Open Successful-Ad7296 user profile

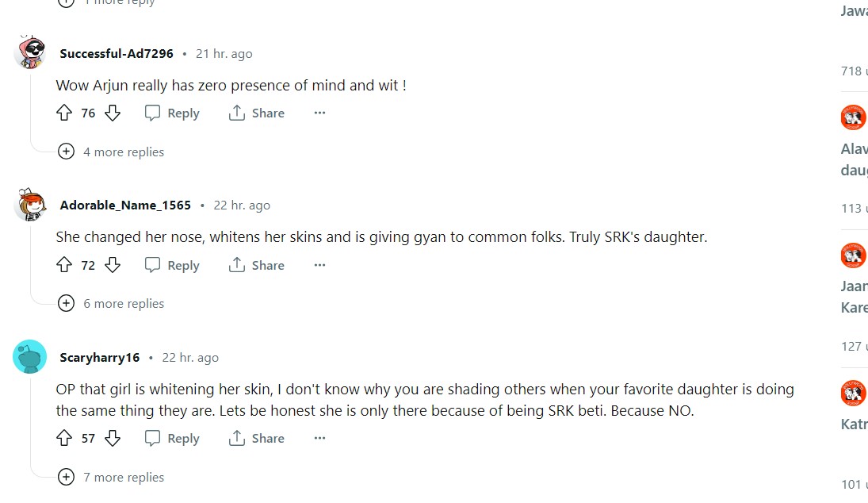(x=117, y=54)
